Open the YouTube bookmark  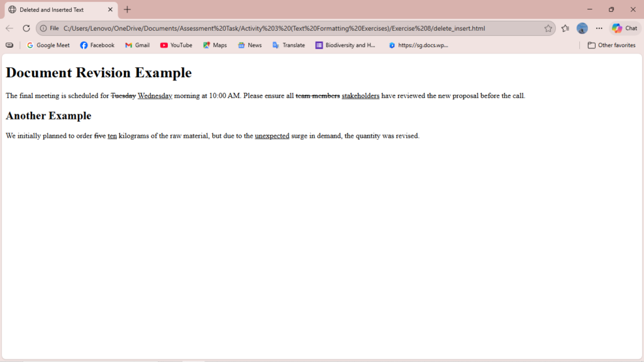pyautogui.click(x=176, y=45)
